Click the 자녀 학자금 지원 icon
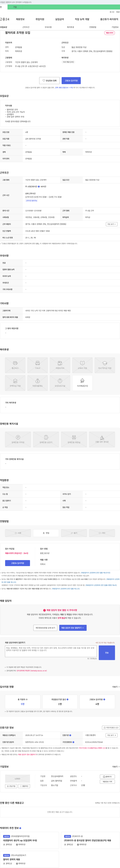The height and width of the screenshot is (868, 120). [105, 365]
